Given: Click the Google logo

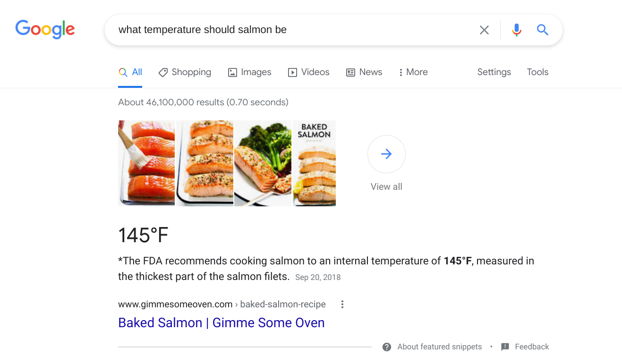Looking at the screenshot, I should (45, 29).
